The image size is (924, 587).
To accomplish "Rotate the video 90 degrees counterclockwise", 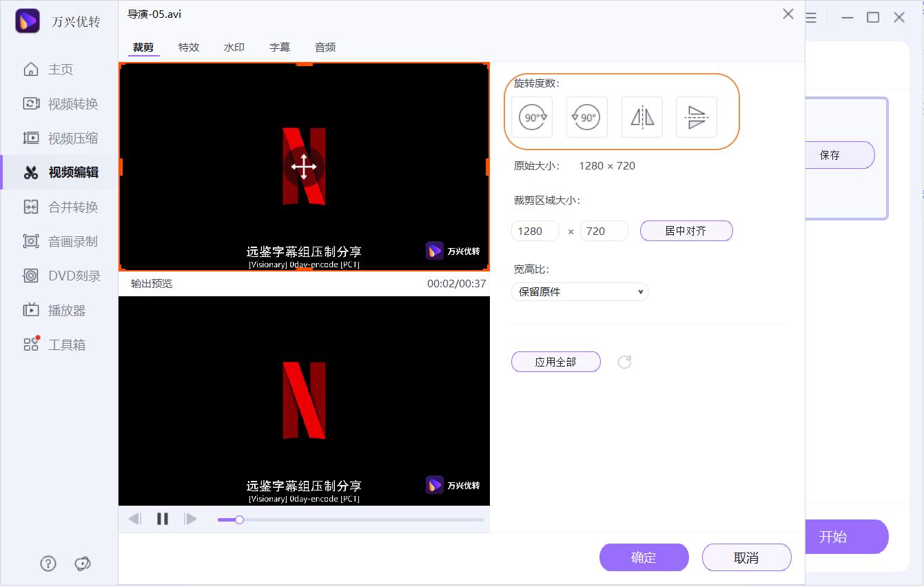I will 586,116.
